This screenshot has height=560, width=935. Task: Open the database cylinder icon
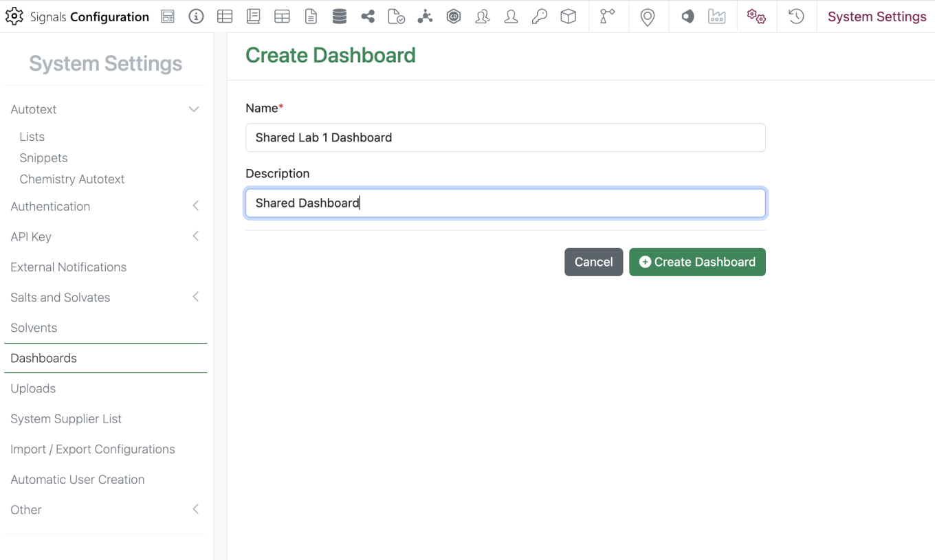tap(339, 16)
